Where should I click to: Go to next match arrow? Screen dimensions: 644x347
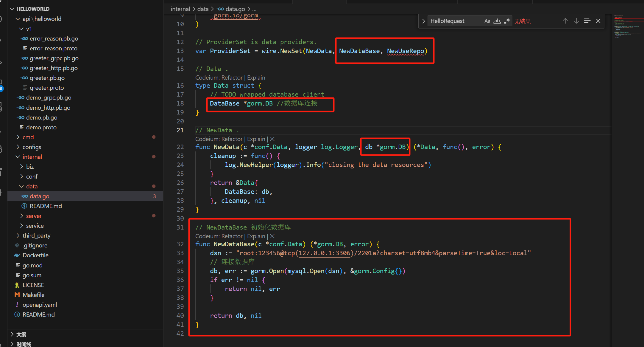click(x=576, y=21)
